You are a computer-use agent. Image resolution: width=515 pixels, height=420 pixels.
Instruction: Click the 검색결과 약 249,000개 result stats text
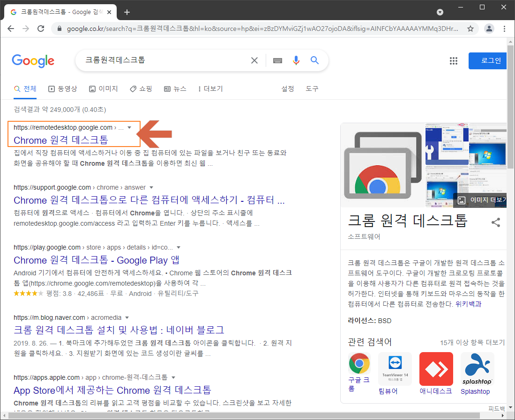click(60, 110)
